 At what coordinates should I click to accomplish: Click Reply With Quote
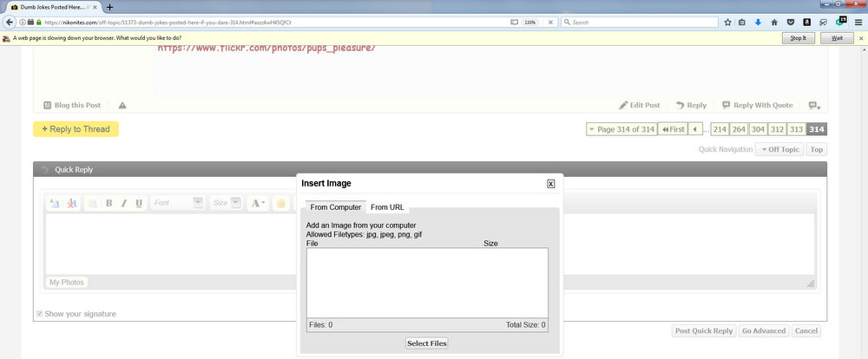click(757, 105)
